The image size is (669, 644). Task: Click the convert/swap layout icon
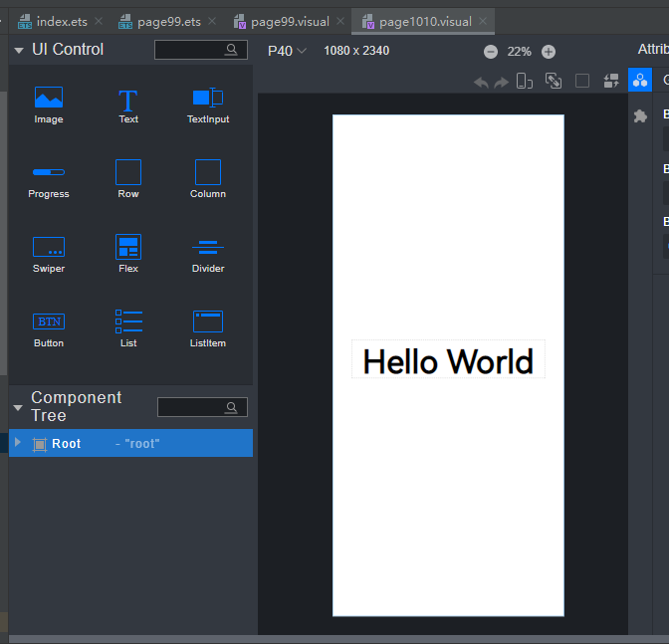pos(611,81)
